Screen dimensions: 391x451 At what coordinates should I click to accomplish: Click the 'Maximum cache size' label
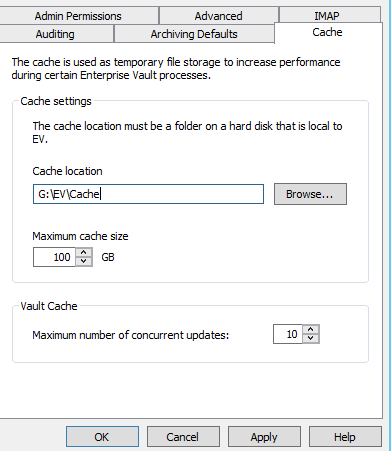[x=80, y=236]
